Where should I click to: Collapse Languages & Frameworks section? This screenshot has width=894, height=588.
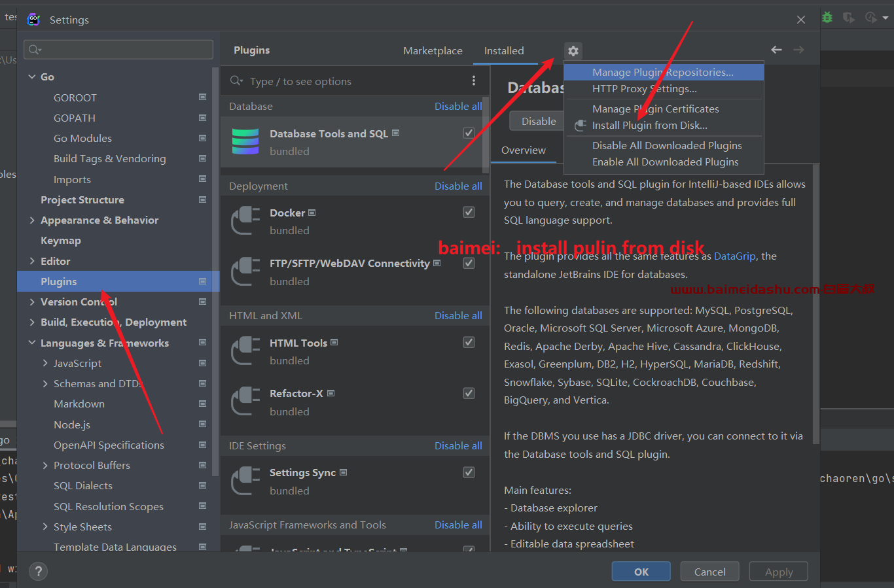coord(32,343)
